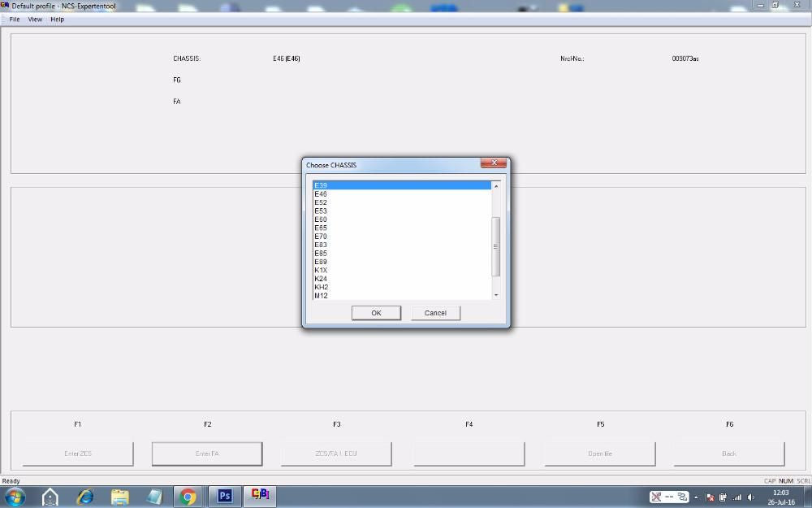Open the File menu

click(15, 20)
